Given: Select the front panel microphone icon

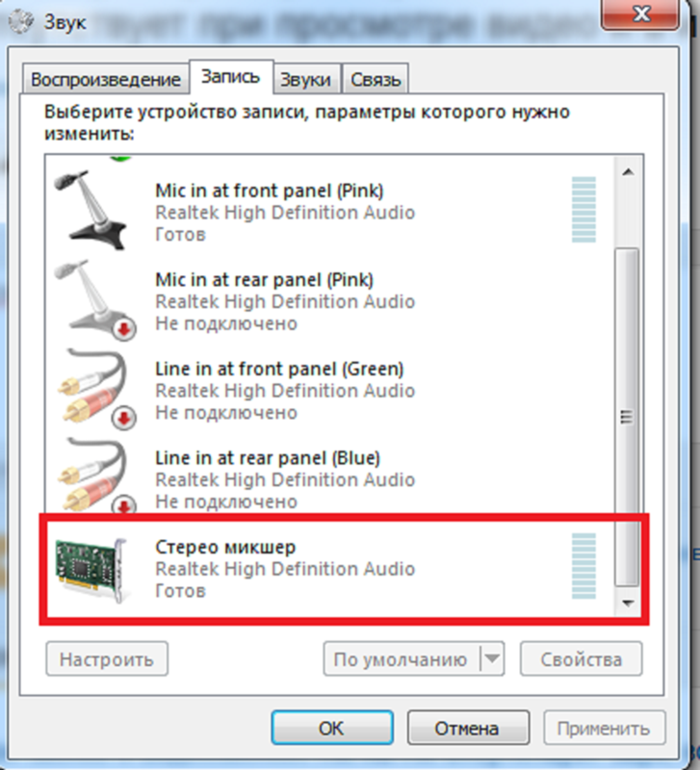Looking at the screenshot, I should tap(91, 210).
